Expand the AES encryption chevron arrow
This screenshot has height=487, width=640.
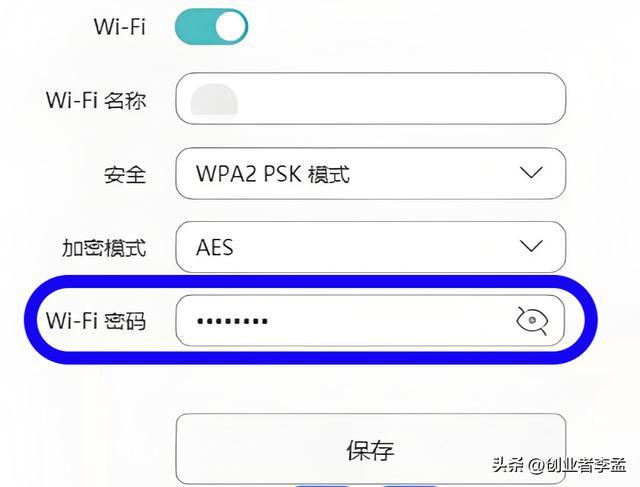click(x=531, y=246)
